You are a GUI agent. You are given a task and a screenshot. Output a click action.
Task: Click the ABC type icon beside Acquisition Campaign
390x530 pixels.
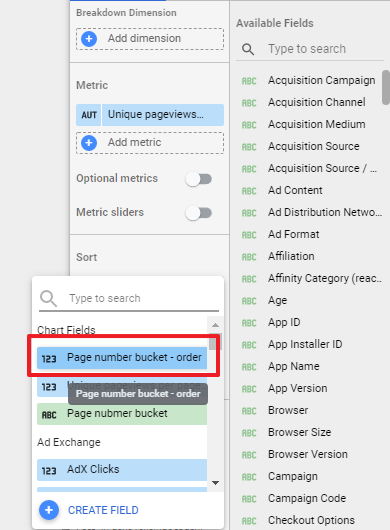(249, 81)
